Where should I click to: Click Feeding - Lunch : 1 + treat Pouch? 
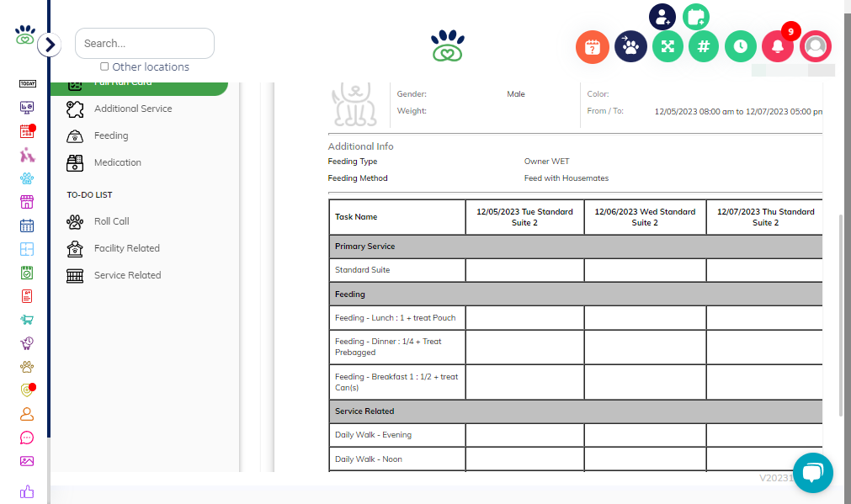click(397, 318)
